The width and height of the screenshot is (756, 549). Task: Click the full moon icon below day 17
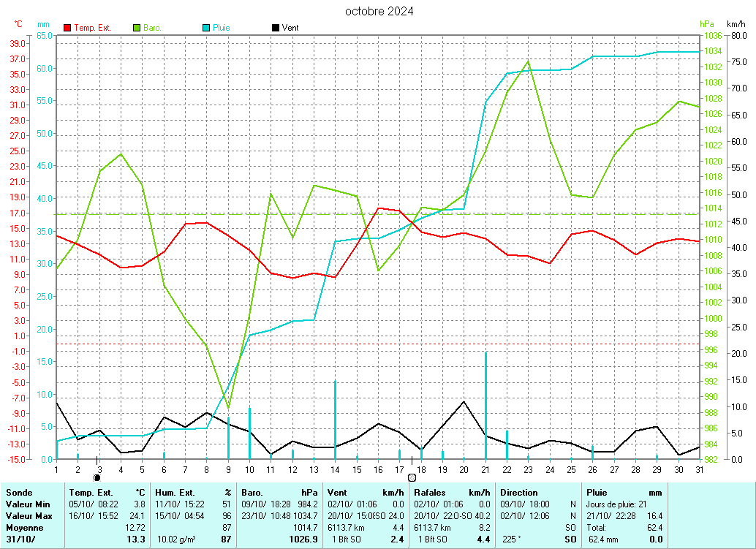pyautogui.click(x=412, y=477)
